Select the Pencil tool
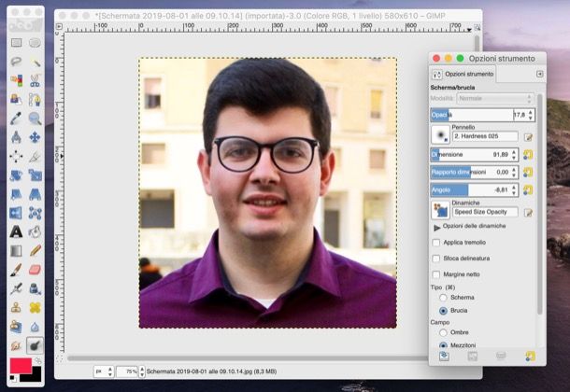570x392 pixels. (x=35, y=251)
